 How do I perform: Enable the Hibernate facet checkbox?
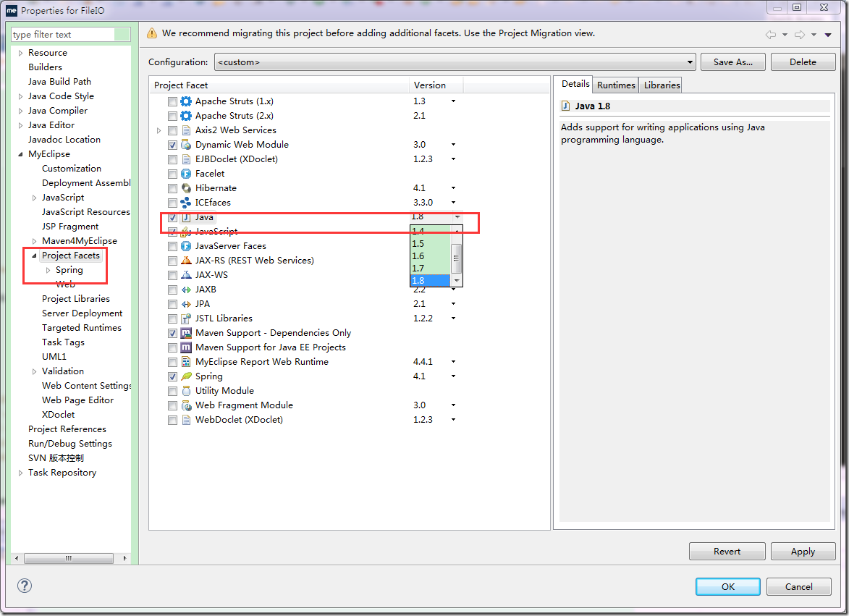tap(172, 188)
